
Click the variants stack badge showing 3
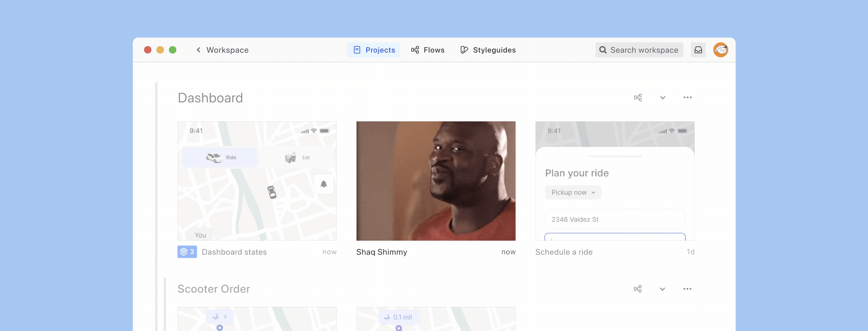tap(187, 252)
